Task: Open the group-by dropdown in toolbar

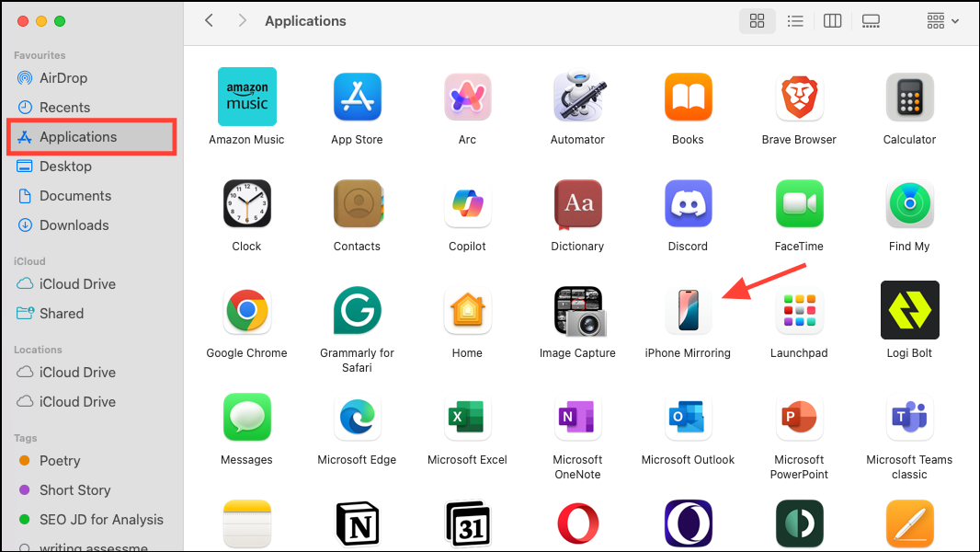Action: [x=942, y=21]
